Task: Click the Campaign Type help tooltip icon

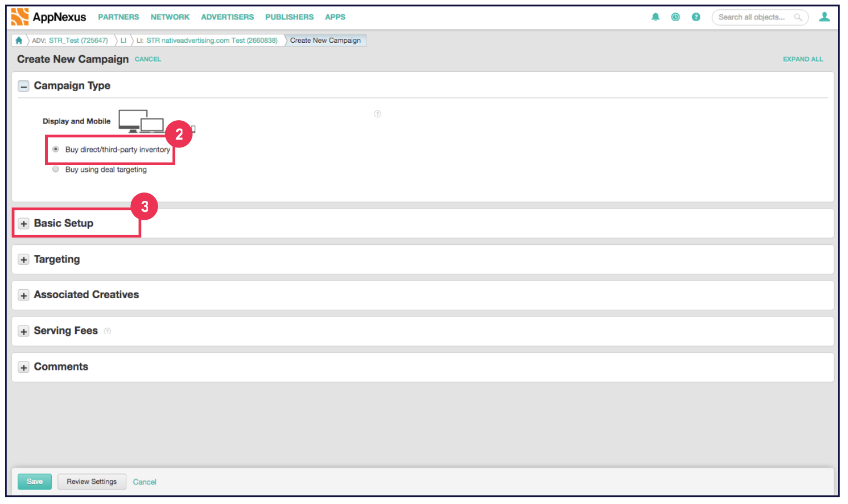Action: (377, 114)
